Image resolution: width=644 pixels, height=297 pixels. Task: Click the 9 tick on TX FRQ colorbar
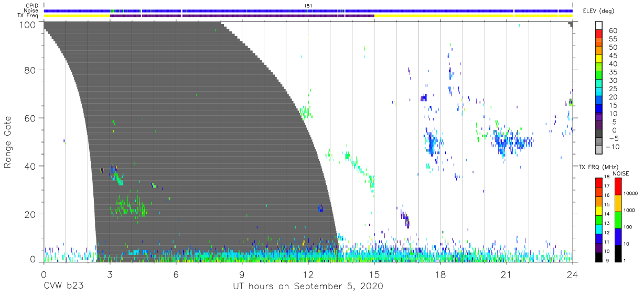606,260
